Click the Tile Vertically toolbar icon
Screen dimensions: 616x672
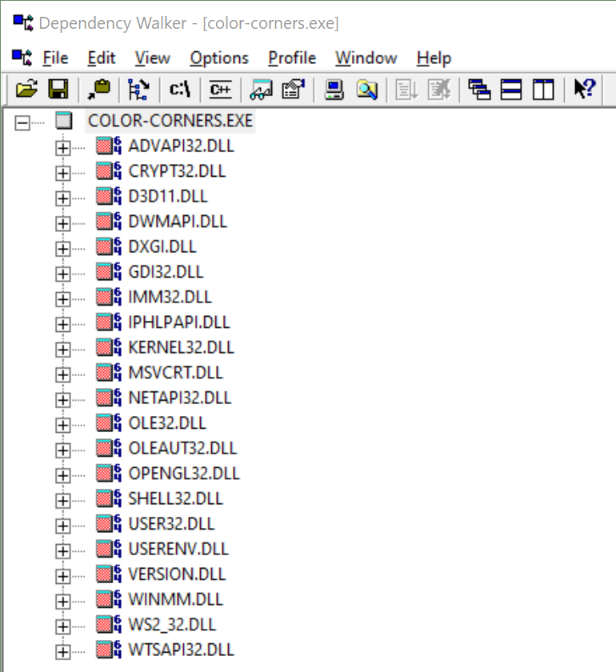tap(543, 90)
